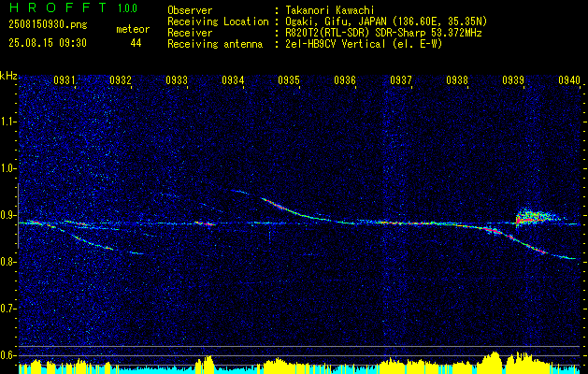Click location text Ogaki, Gifu, JAPAN
The height and width of the screenshot is (374, 588).
tap(335, 22)
